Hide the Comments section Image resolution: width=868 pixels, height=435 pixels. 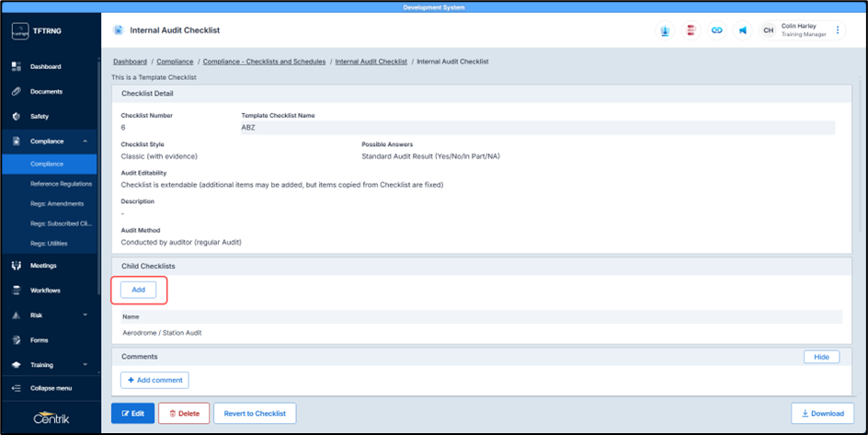tap(821, 357)
